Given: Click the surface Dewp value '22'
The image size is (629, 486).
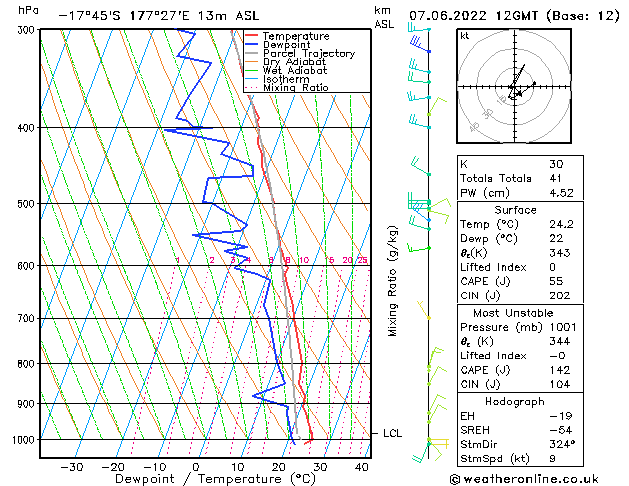Looking at the screenshot, I should pyautogui.click(x=556, y=239).
